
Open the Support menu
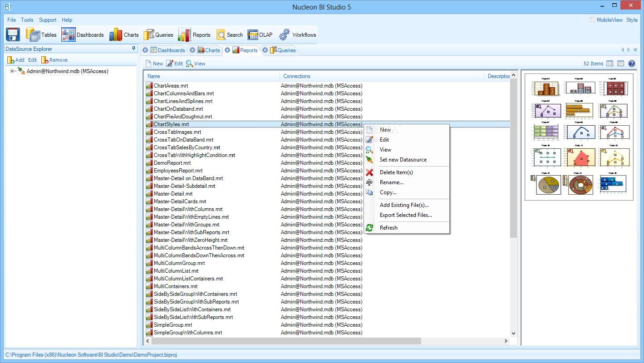pos(48,20)
